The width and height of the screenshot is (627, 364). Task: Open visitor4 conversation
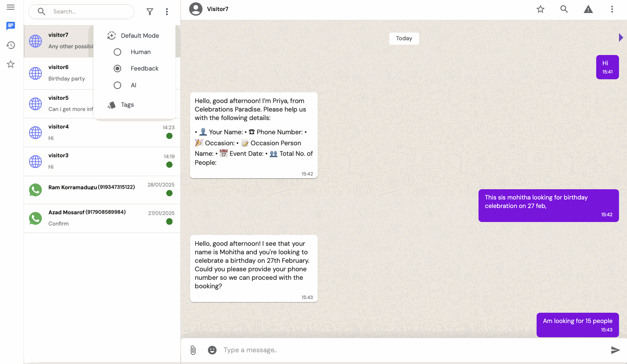tap(102, 132)
